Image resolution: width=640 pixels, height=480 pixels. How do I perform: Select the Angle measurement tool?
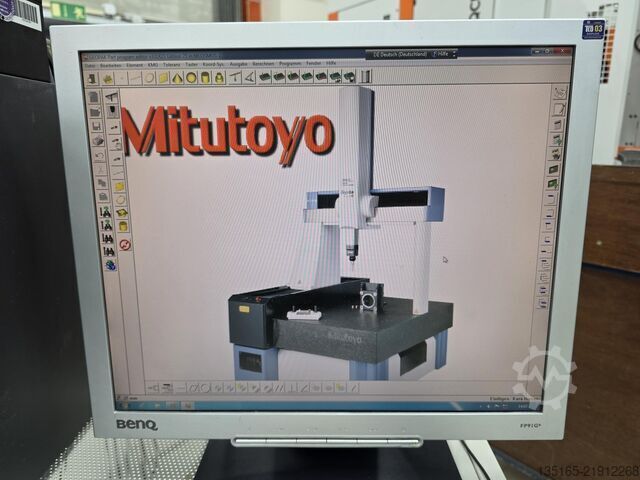point(249,77)
